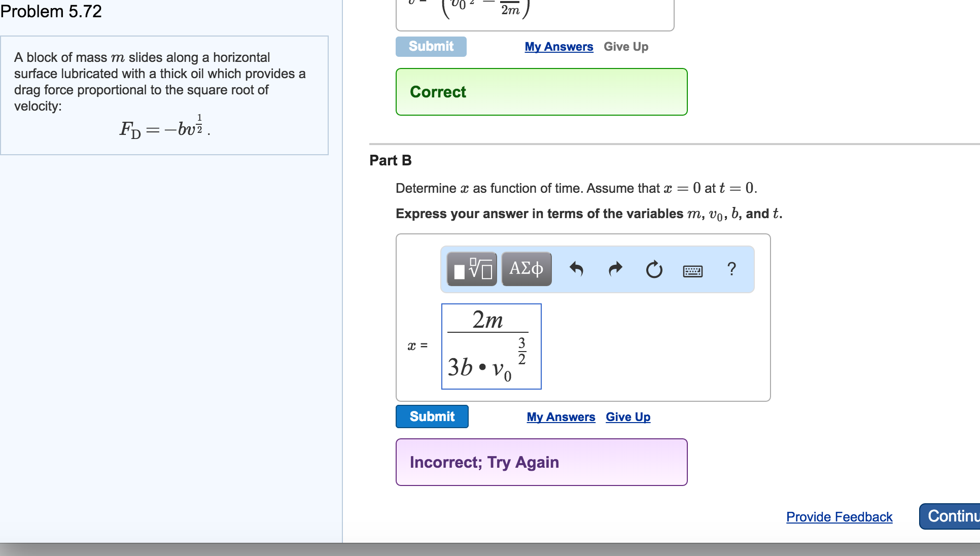This screenshot has width=980, height=556.
Task: Open equation editor help via question mark icon
Action: pos(731,269)
